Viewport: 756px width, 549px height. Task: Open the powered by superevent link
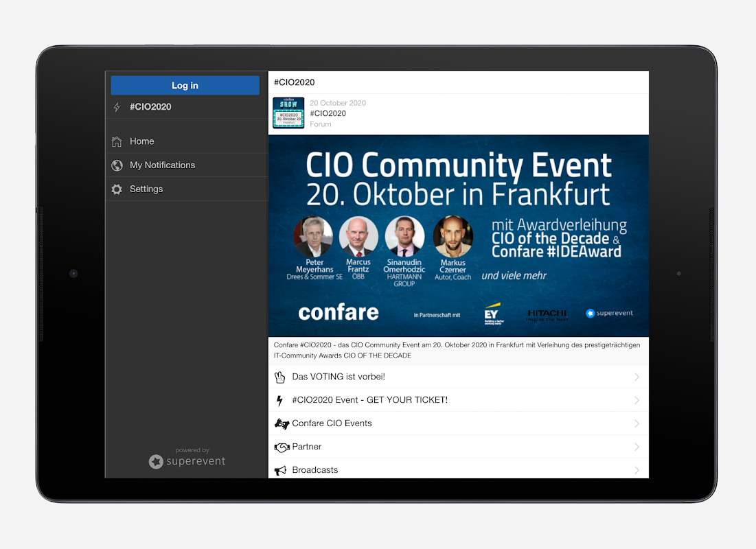(187, 458)
